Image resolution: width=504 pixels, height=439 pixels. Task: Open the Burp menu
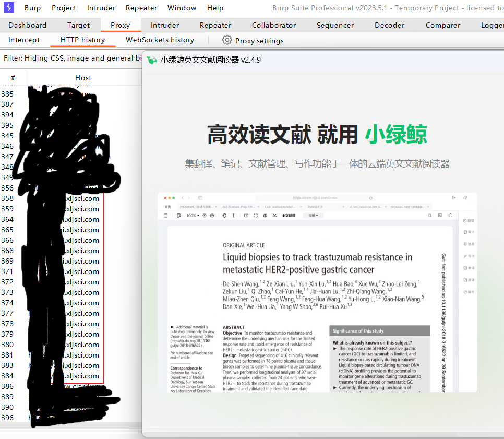(x=32, y=8)
